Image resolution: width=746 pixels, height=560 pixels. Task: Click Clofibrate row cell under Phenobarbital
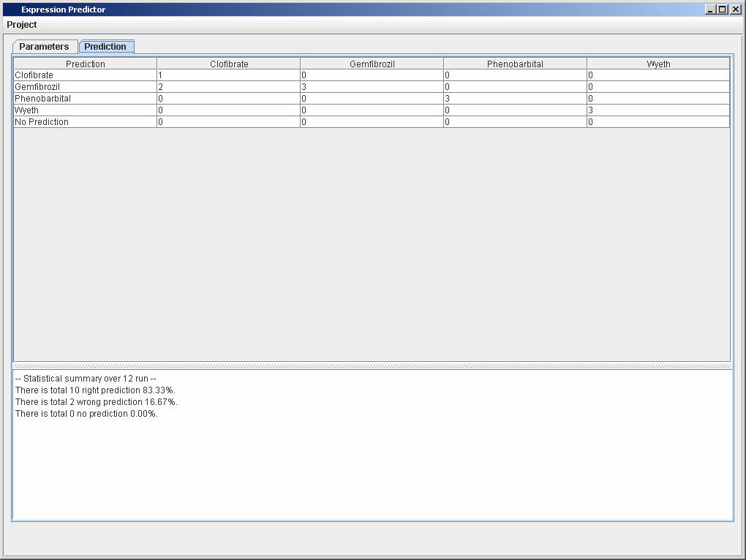pyautogui.click(x=516, y=75)
